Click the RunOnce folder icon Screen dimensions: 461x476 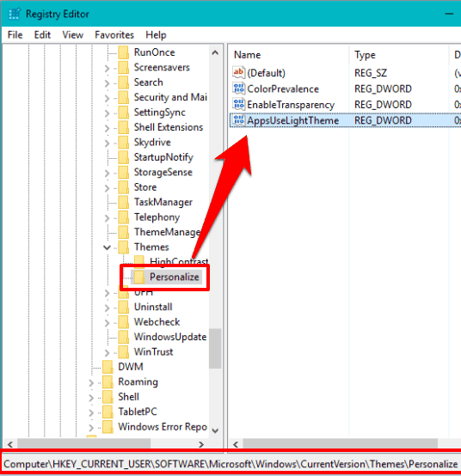click(x=124, y=52)
